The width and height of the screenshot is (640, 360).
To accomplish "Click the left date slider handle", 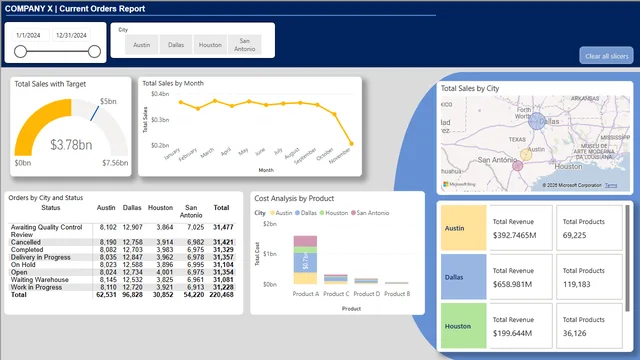I will [20, 51].
